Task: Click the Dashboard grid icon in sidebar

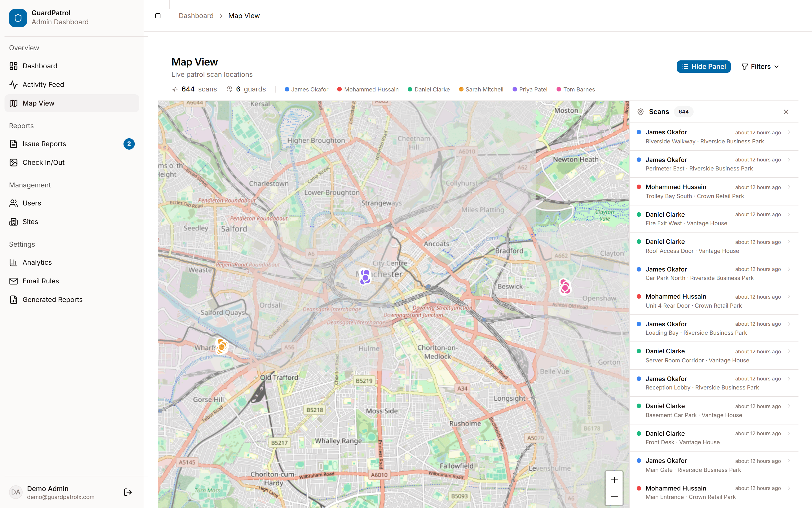Action: 14,66
